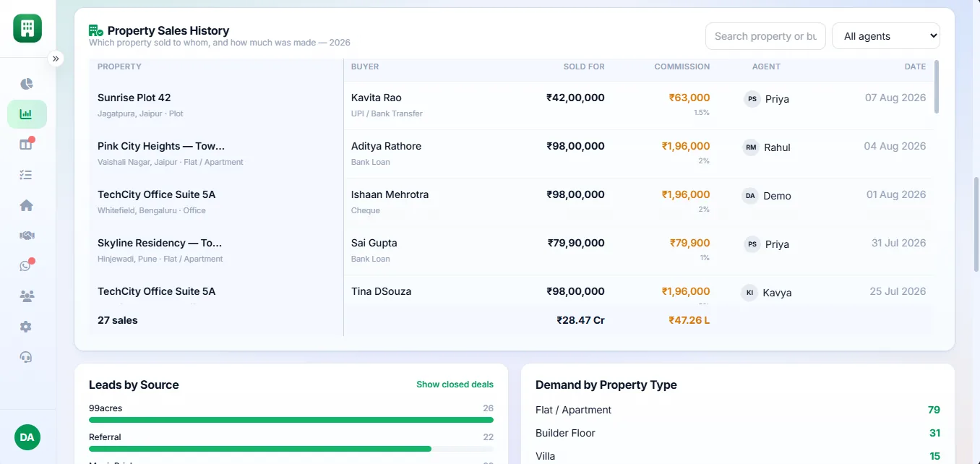Click the 31 Jul 2026 date
980x464 pixels.
pos(898,243)
